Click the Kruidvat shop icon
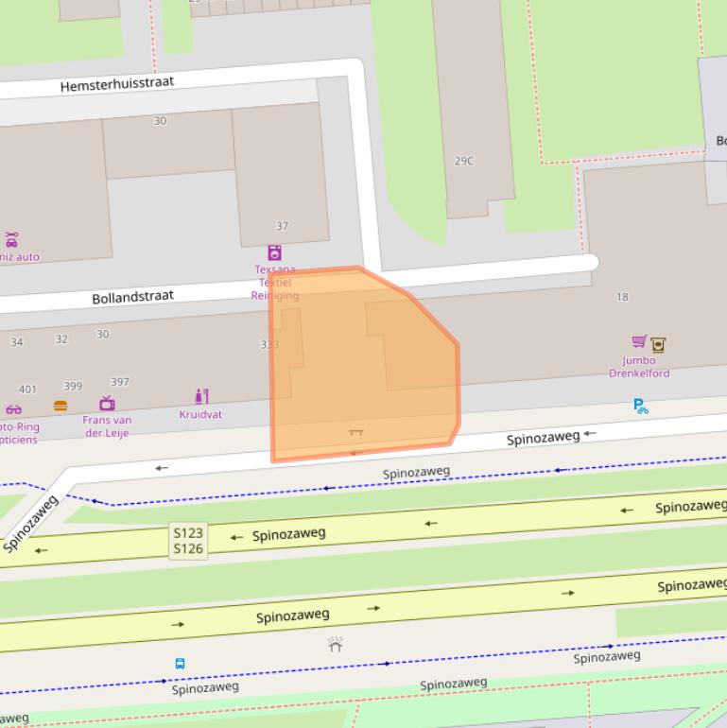The width and height of the screenshot is (727, 728). [x=201, y=396]
